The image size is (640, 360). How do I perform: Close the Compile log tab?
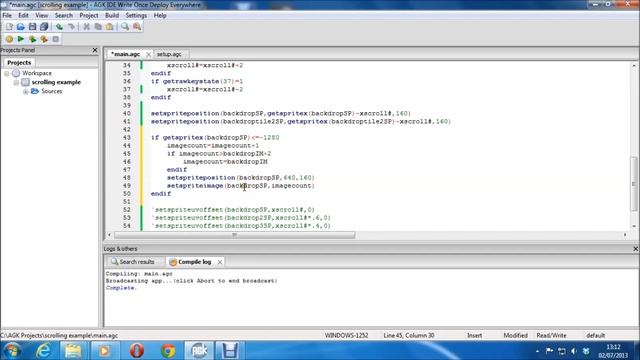[220, 262]
